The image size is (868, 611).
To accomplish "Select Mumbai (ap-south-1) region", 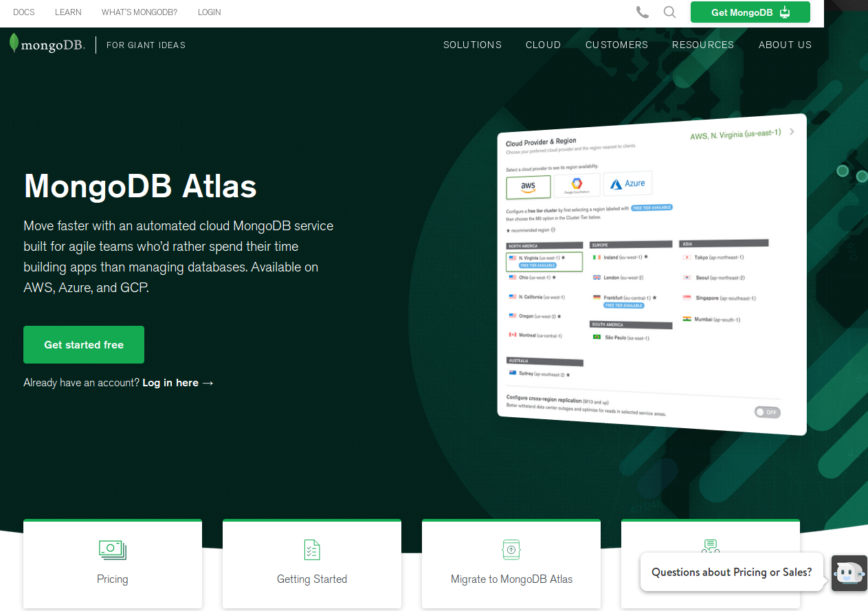I will 711,320.
